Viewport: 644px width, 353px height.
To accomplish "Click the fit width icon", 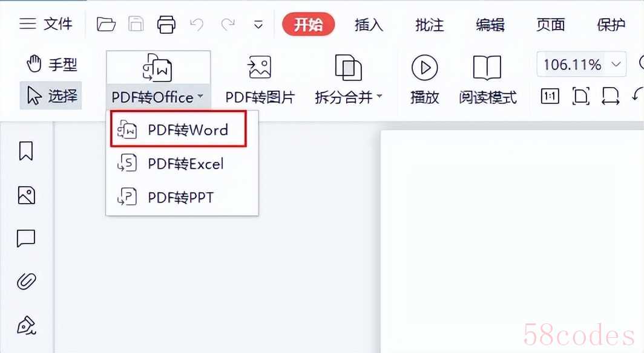I will (610, 96).
